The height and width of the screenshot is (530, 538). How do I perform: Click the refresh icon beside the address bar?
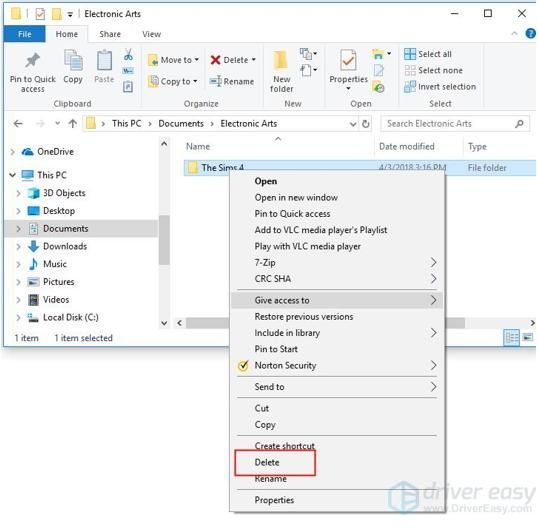[366, 124]
